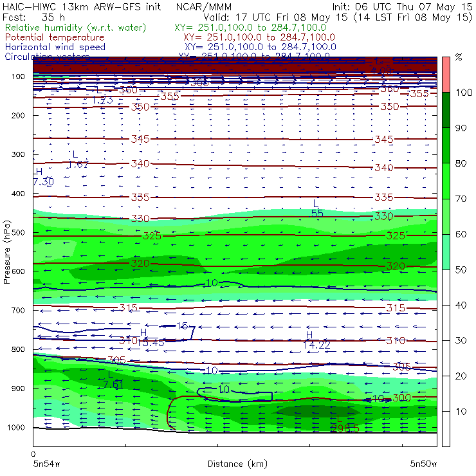This screenshot has width=476, height=476.
Task: Click the left '335' isentrope label
Action: [x=140, y=197]
